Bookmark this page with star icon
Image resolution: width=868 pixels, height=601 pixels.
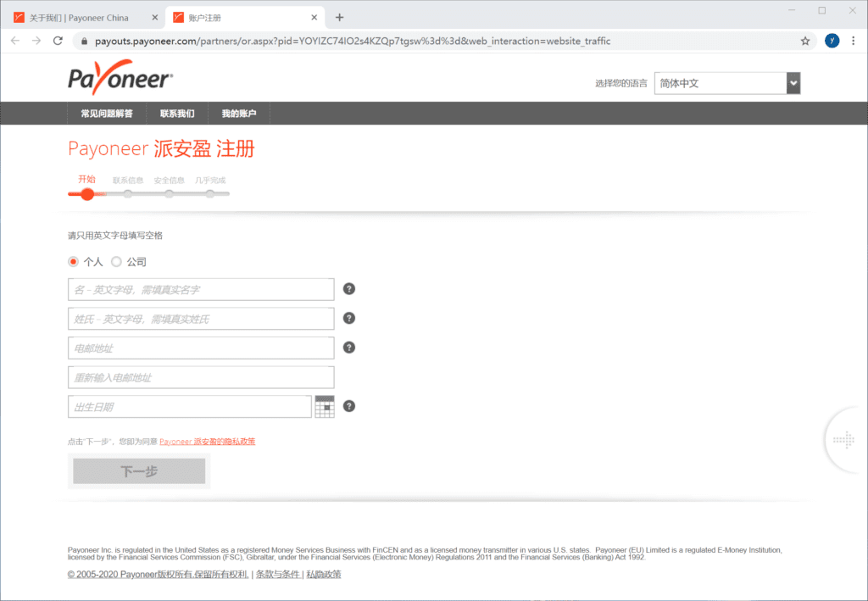click(x=805, y=41)
